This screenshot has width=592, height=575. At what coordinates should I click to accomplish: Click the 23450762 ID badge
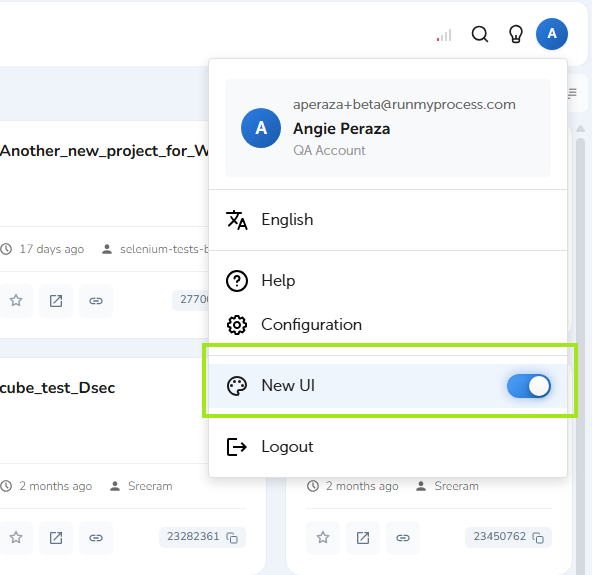tap(508, 537)
